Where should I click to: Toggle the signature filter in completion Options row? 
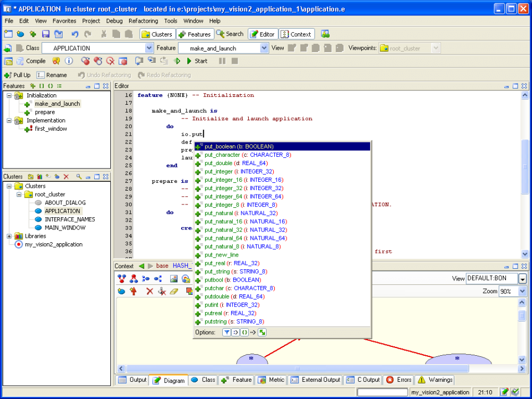[244, 332]
